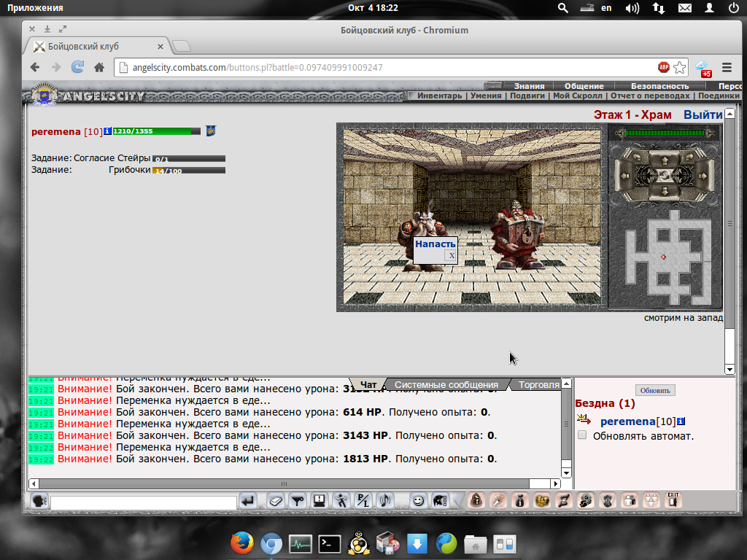This screenshot has height=560, width=747.
Task: Click the info icon in the Бездна player list
Action: (x=681, y=421)
